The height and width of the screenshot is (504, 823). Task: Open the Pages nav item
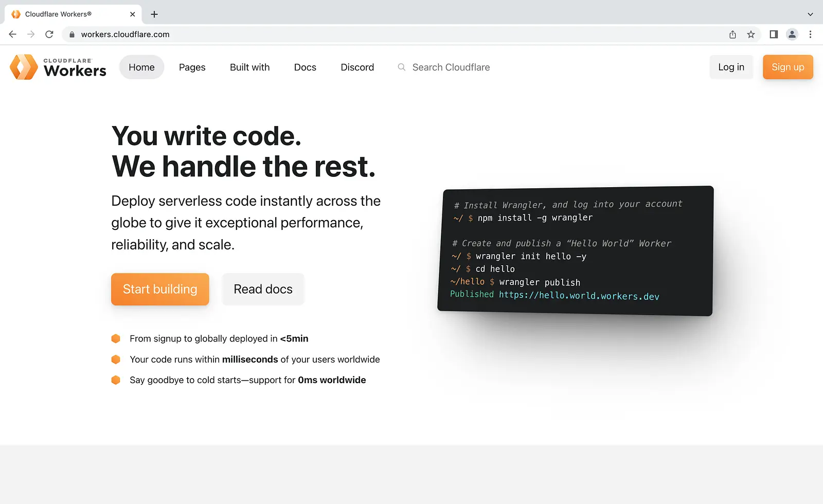(192, 67)
